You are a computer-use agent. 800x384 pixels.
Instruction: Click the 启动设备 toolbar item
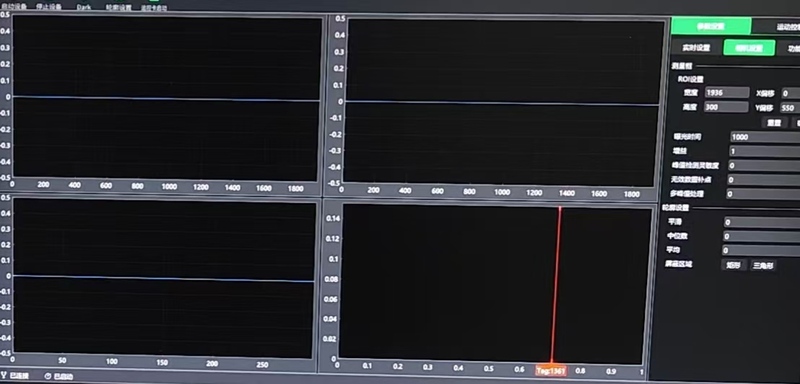(14, 7)
